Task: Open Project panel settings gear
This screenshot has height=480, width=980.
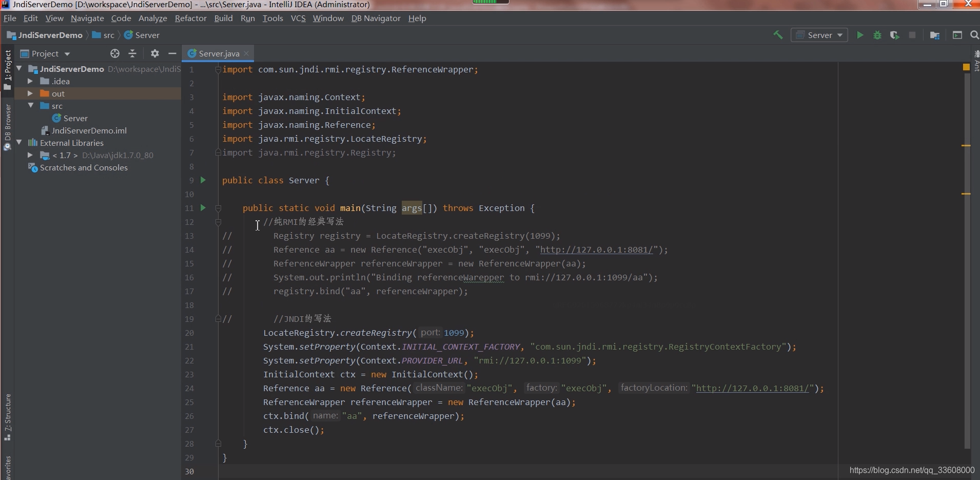Action: [x=155, y=53]
